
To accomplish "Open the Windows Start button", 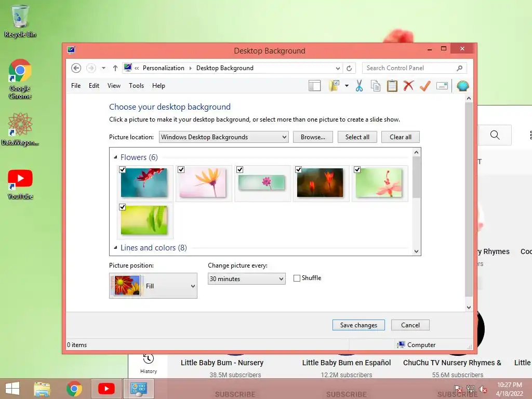I will (12, 389).
